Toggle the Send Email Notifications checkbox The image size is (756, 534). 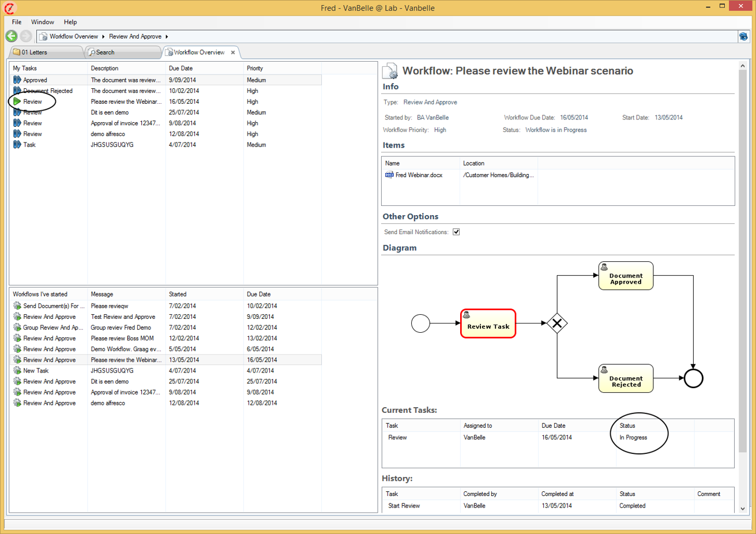pyautogui.click(x=456, y=232)
